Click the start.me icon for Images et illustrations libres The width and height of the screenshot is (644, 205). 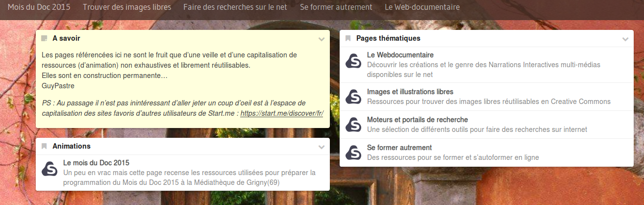pos(353,97)
